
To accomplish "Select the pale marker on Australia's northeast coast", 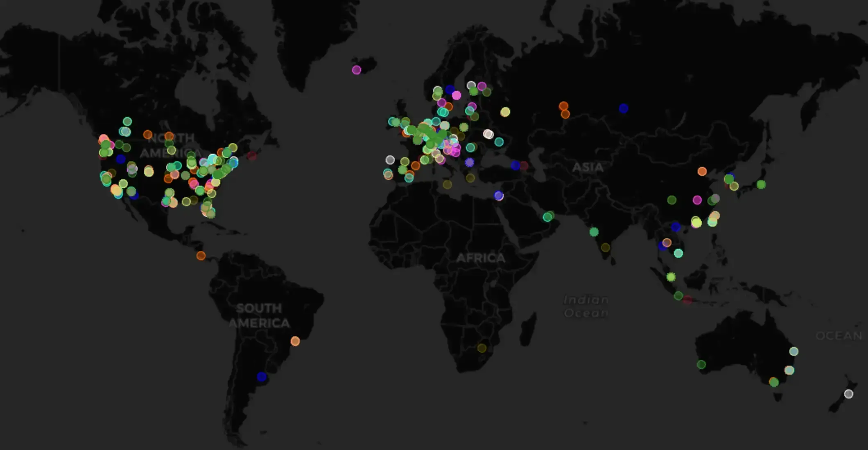I will 794,351.
